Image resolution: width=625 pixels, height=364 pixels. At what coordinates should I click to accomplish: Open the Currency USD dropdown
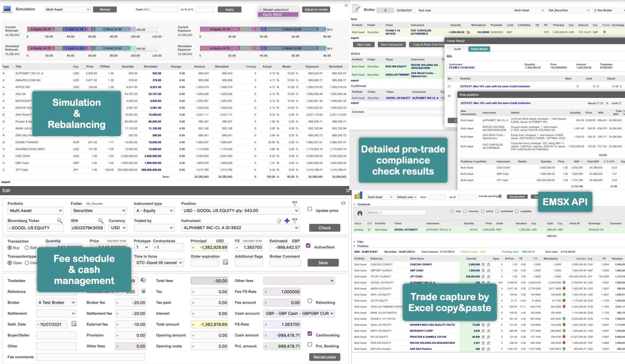(118, 228)
